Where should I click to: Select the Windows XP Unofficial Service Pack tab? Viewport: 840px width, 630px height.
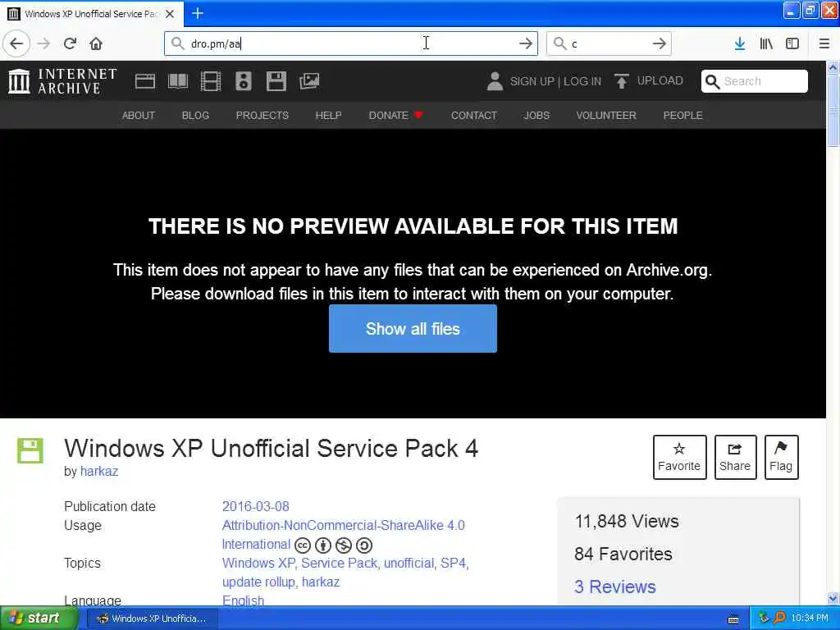pos(92,14)
